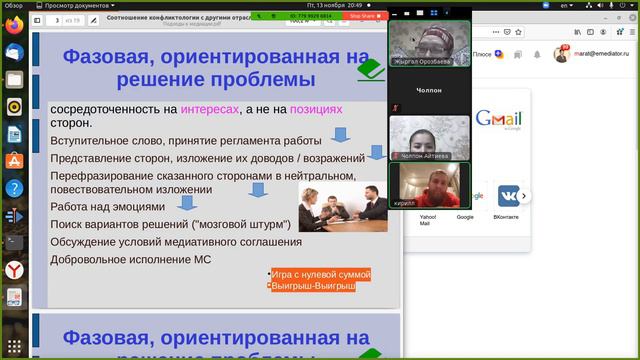The width and height of the screenshot is (640, 360).
Task: Click microphone indicator in top bar
Action: [x=611, y=5]
